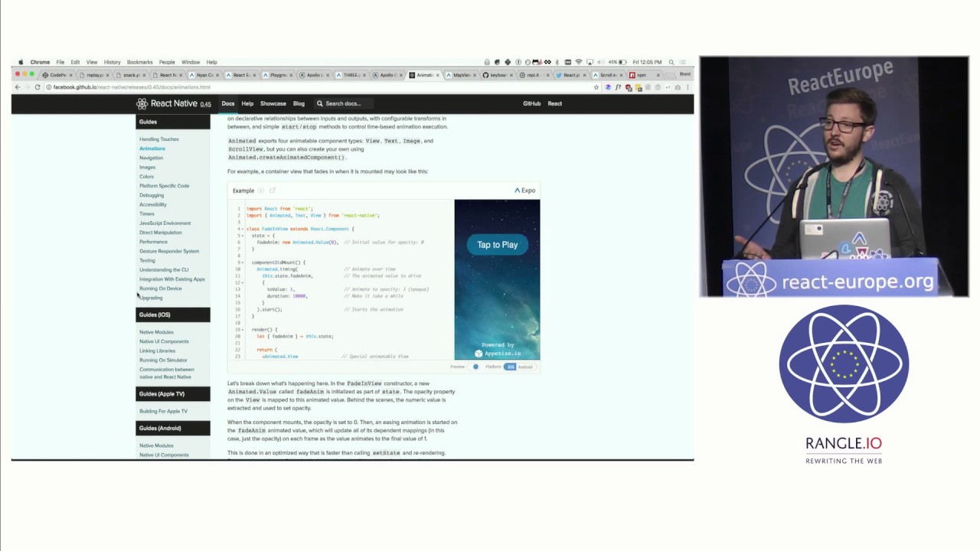The height and width of the screenshot is (551, 980).
Task: Open the JavaScript Environment guide
Action: [x=165, y=223]
